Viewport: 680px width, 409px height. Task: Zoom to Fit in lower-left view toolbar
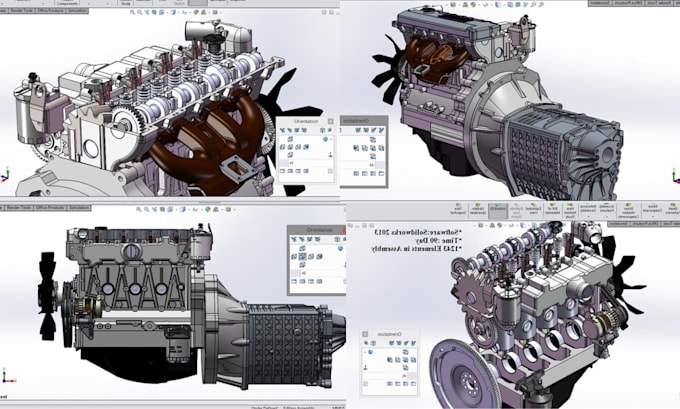click(x=139, y=209)
